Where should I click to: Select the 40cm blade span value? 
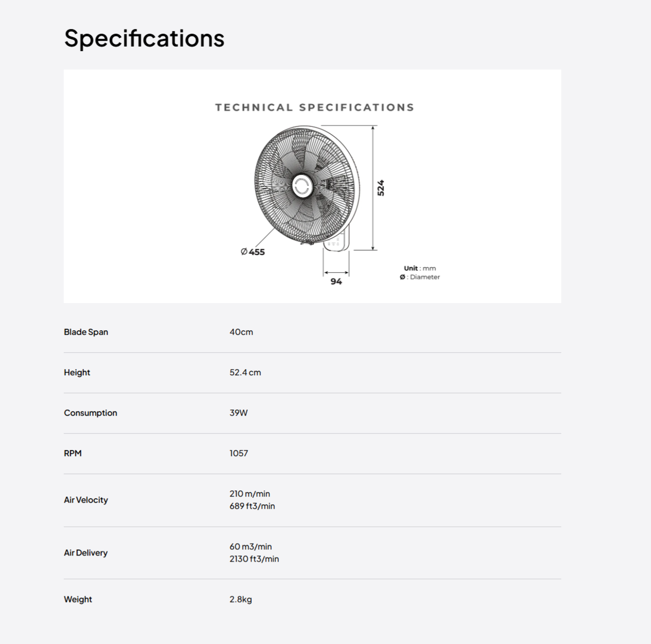(241, 332)
